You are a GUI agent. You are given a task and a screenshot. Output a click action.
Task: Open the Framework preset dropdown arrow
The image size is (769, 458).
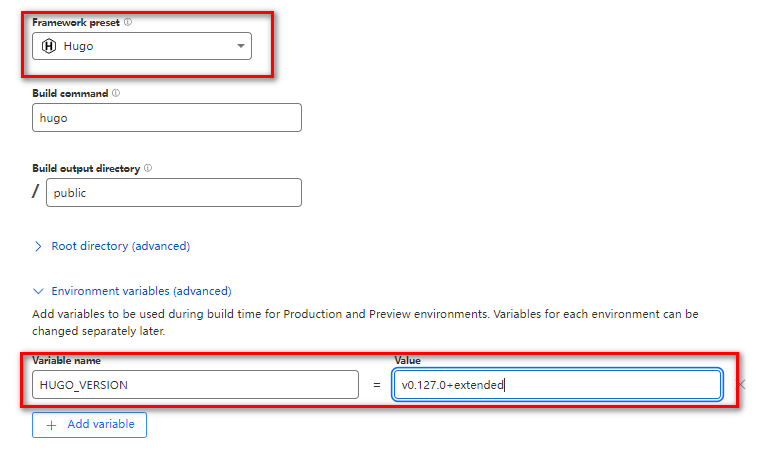pyautogui.click(x=240, y=46)
